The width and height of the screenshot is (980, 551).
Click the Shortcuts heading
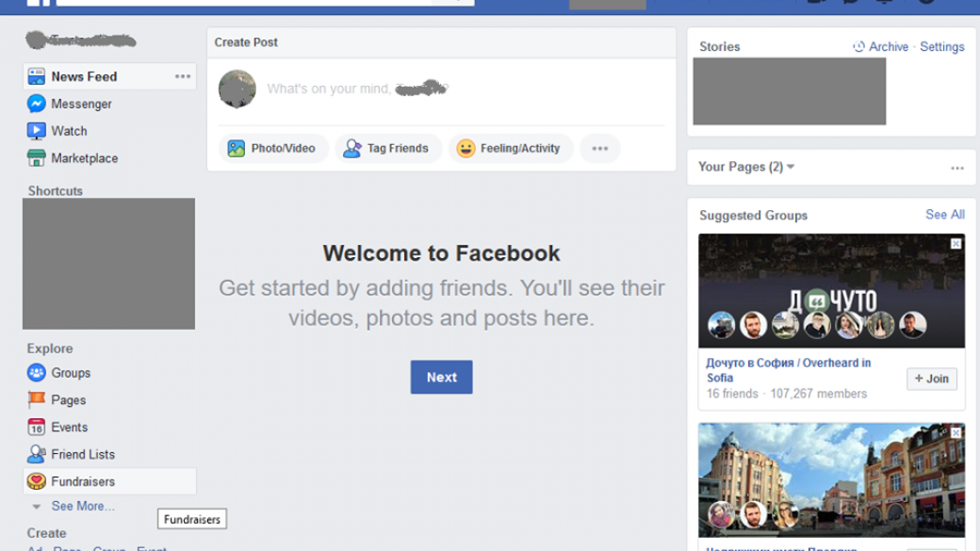click(x=55, y=190)
